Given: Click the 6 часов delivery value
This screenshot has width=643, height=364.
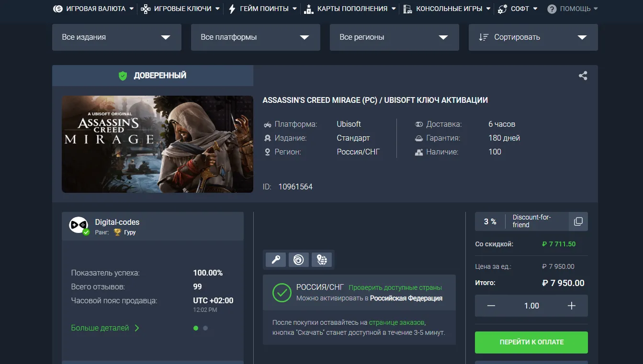Looking at the screenshot, I should tap(502, 124).
